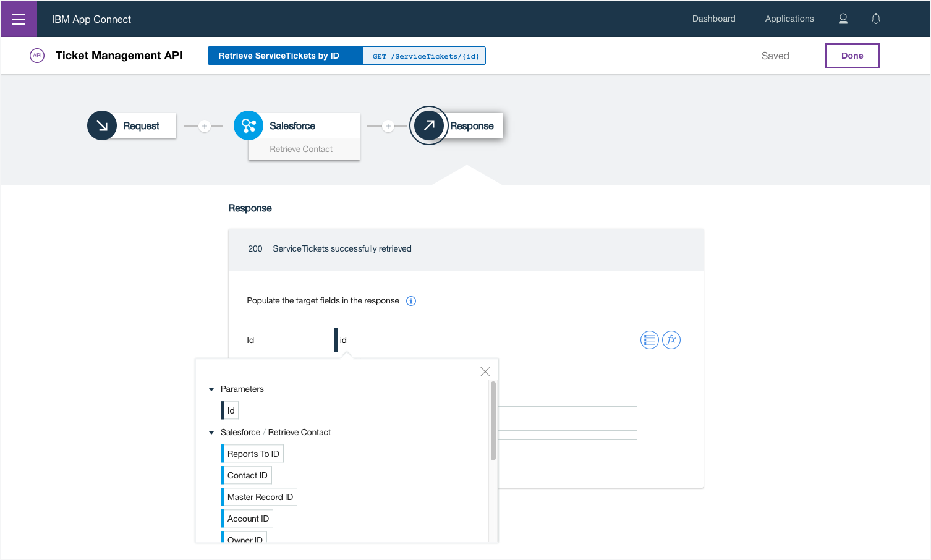Screen dimensions: 931x560
Task: Open the fx function editor icon
Action: click(x=671, y=340)
